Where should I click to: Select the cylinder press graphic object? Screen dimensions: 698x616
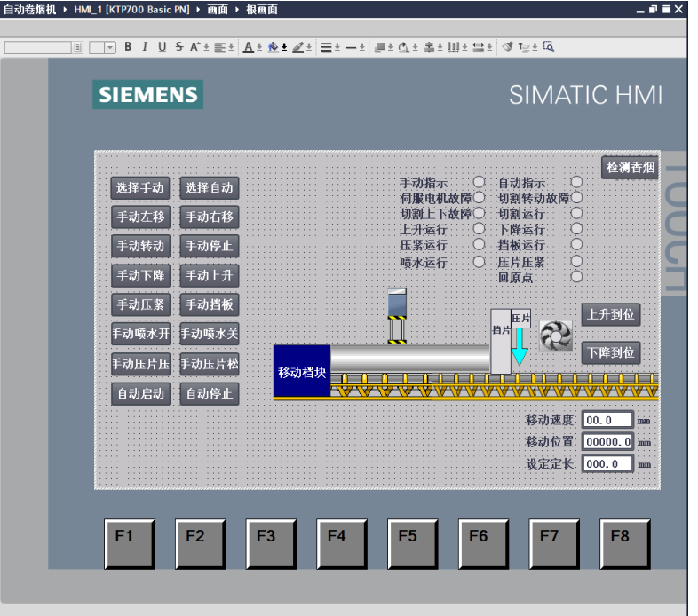[397, 316]
